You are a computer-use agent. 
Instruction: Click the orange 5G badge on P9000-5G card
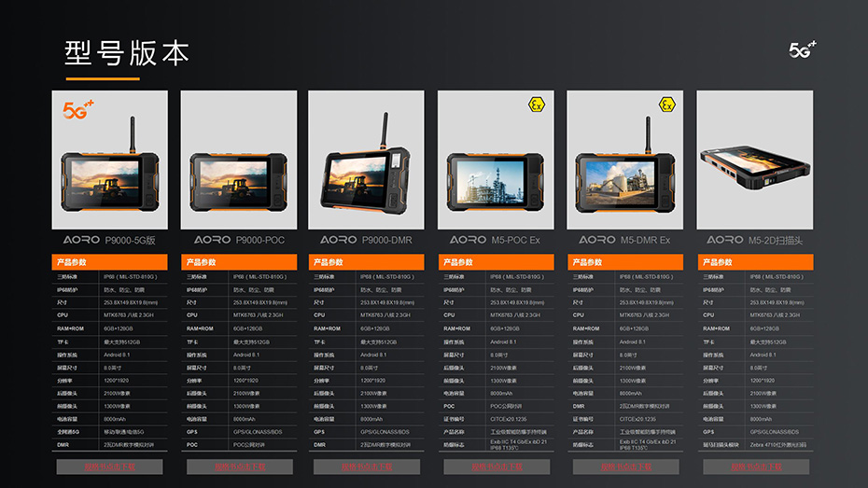click(78, 109)
